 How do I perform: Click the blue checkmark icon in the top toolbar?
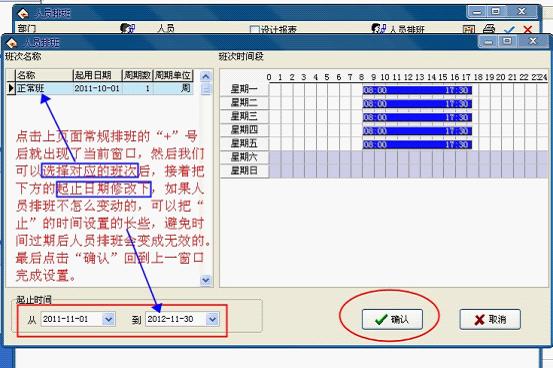(509, 30)
